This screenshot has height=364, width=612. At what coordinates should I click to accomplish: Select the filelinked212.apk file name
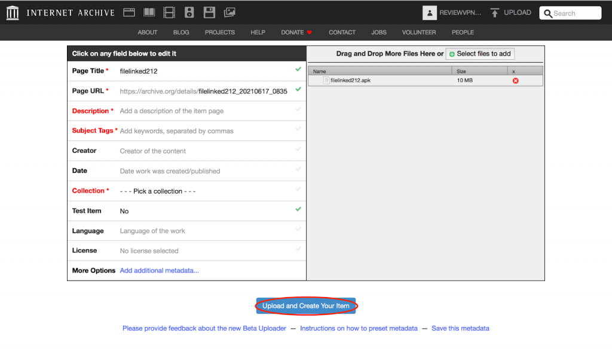pos(350,80)
